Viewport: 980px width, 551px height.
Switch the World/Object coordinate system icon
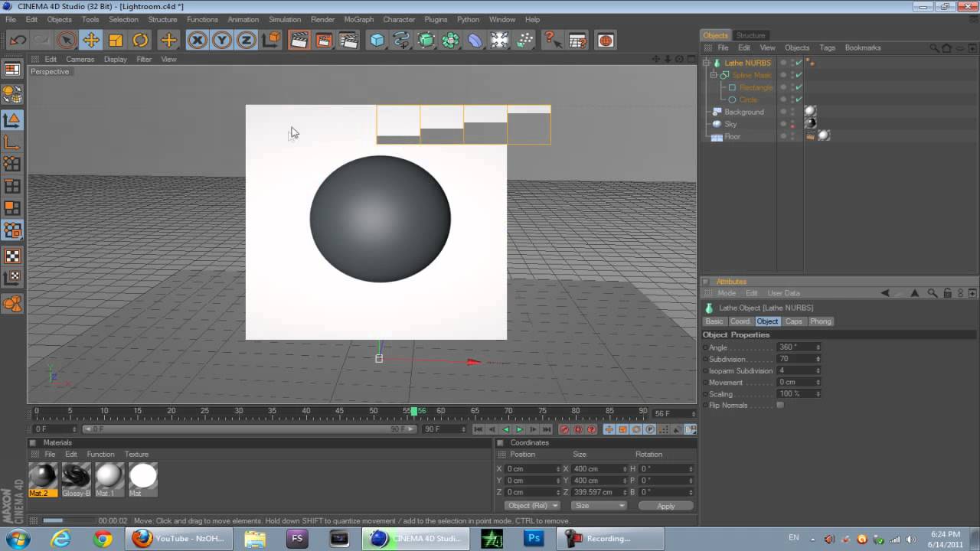270,40
